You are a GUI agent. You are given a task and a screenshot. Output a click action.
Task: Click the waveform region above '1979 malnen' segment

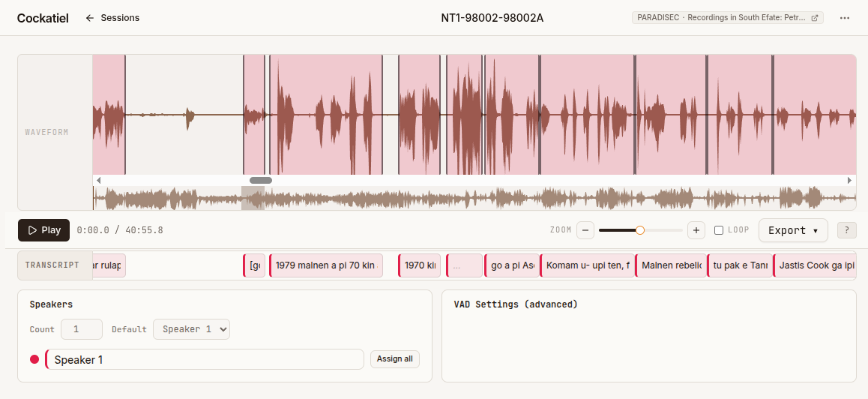(326, 115)
